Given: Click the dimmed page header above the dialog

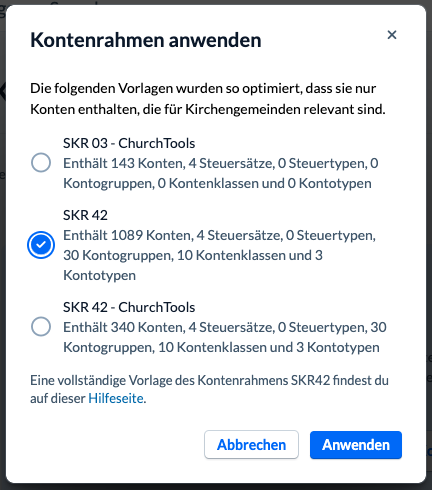Looking at the screenshot, I should pos(216,2).
